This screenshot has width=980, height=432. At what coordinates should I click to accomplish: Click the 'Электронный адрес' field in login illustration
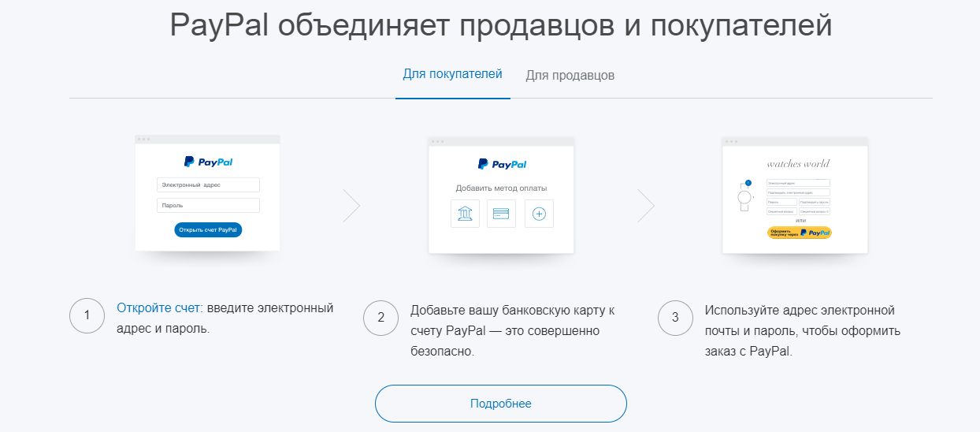pyautogui.click(x=208, y=184)
